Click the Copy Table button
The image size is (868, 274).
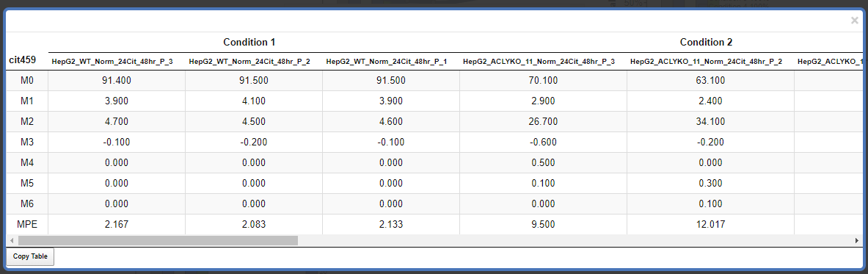coord(30,257)
